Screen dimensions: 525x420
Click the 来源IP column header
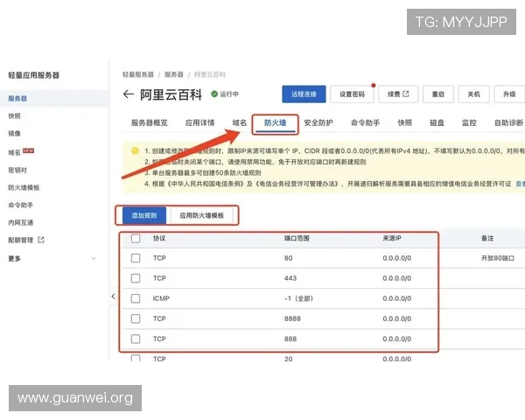click(392, 238)
